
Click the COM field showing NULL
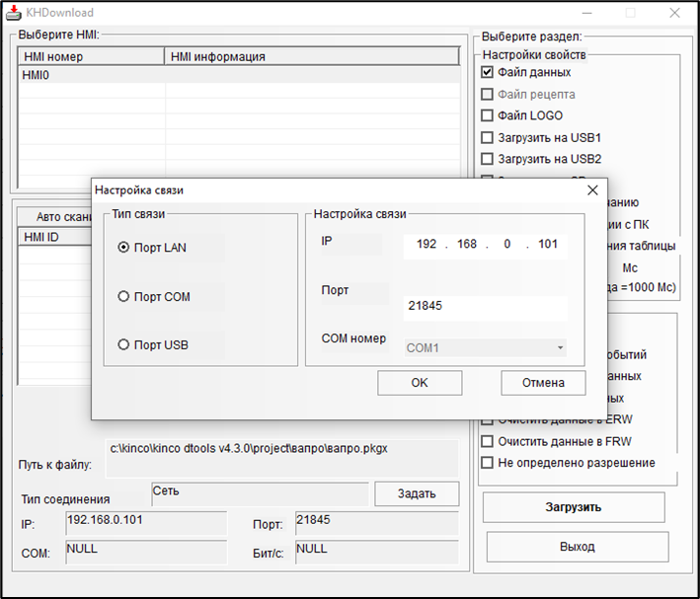coord(146,553)
